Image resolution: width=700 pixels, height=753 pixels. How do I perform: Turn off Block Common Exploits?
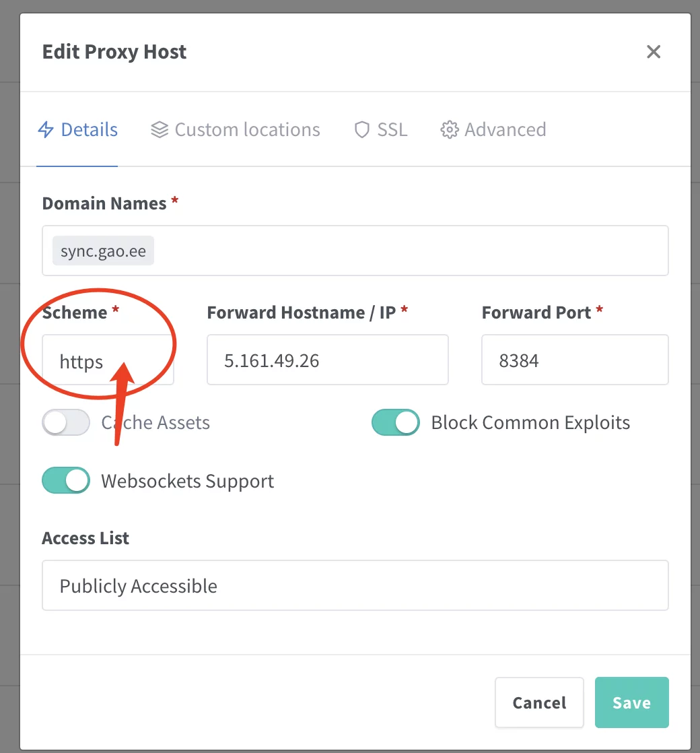pos(396,423)
